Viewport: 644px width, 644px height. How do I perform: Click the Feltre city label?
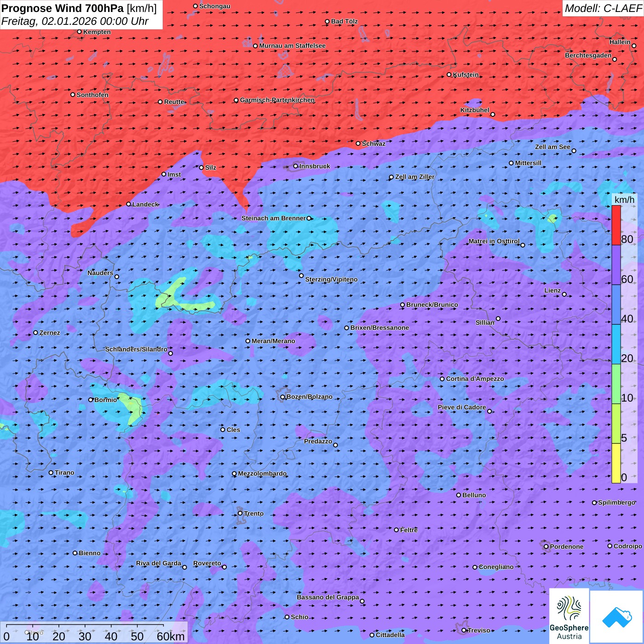coord(408,530)
